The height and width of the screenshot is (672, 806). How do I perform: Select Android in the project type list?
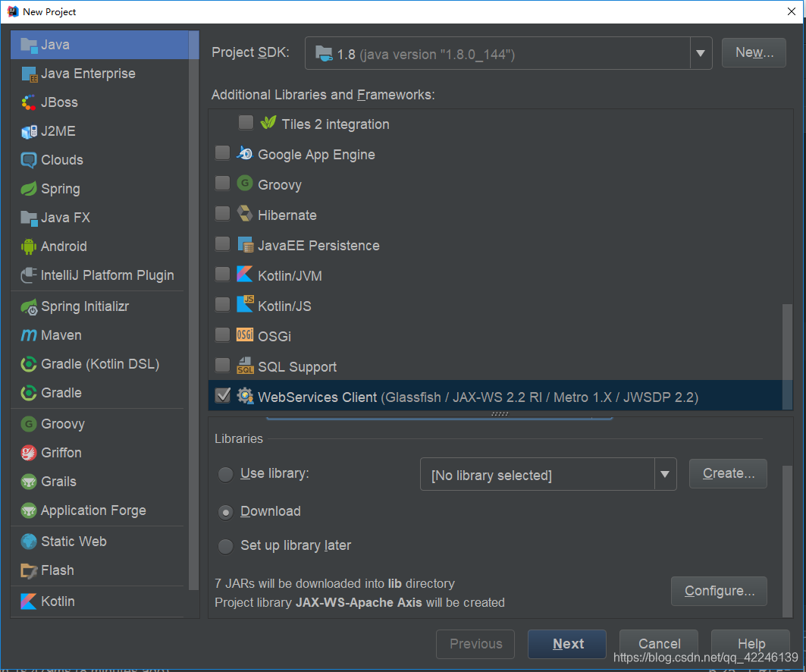100,247
